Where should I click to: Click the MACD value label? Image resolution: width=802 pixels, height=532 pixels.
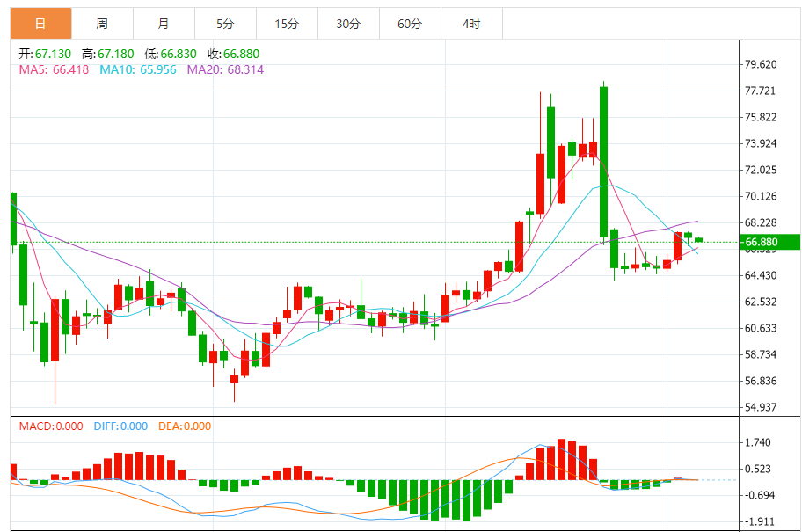51,426
